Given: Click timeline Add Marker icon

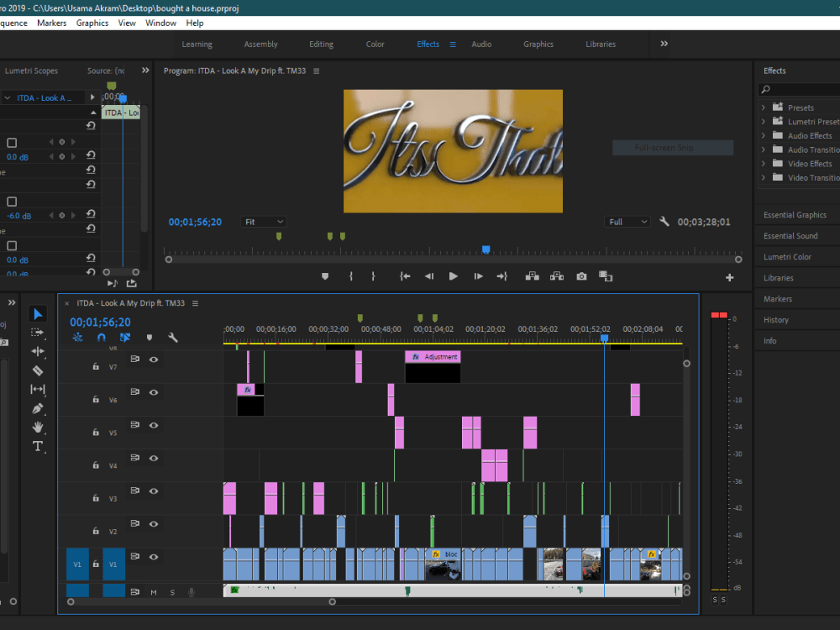Looking at the screenshot, I should click(x=150, y=338).
